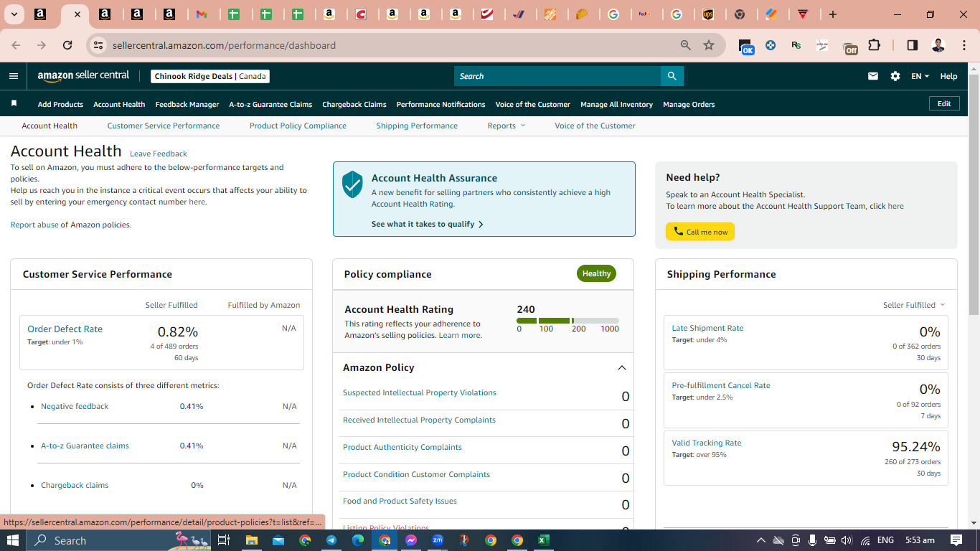980x551 pixels.
Task: Click the Task View taskbar icon
Action: point(223,540)
